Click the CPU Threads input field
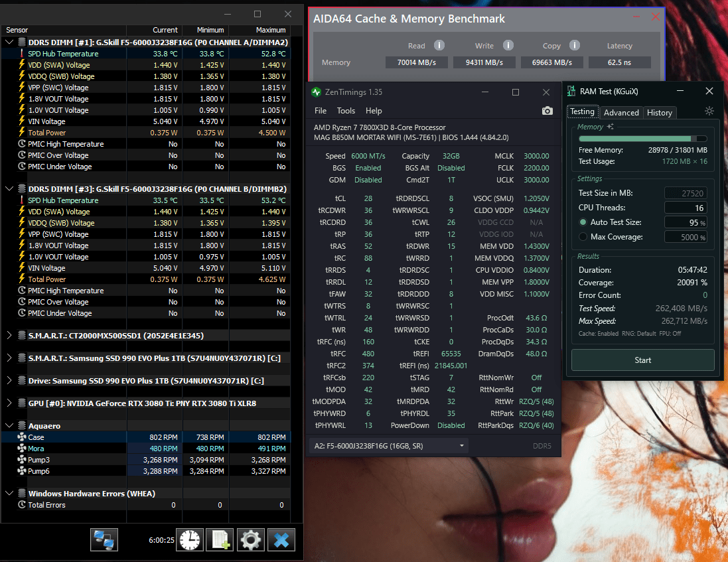Image resolution: width=728 pixels, height=562 pixels. click(686, 208)
